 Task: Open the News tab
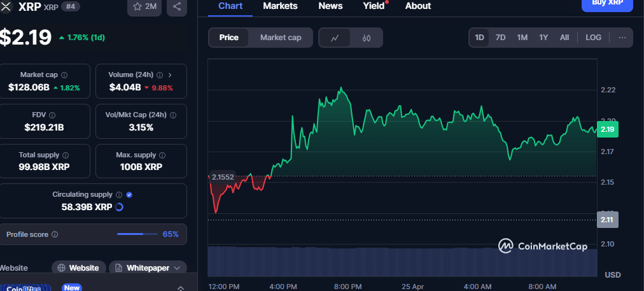point(330,6)
